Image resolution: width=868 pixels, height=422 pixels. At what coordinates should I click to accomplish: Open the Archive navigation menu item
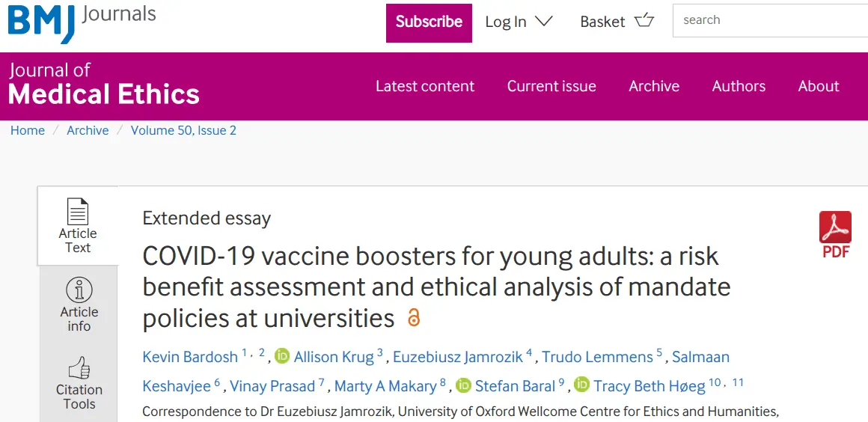(654, 86)
